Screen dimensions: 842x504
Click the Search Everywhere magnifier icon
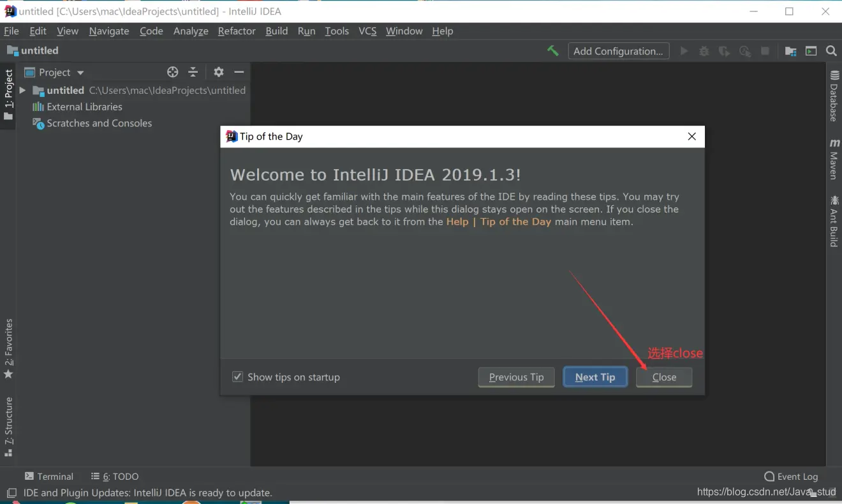831,51
